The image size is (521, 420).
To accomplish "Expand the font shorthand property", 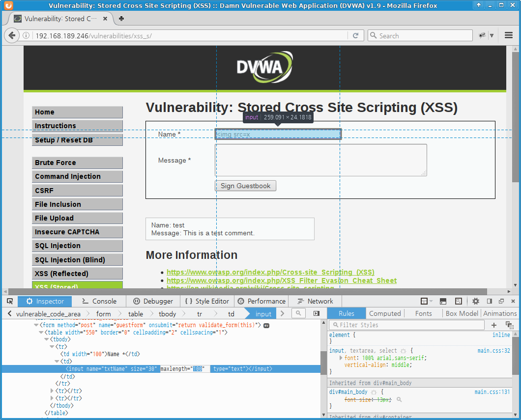I will click(341, 358).
